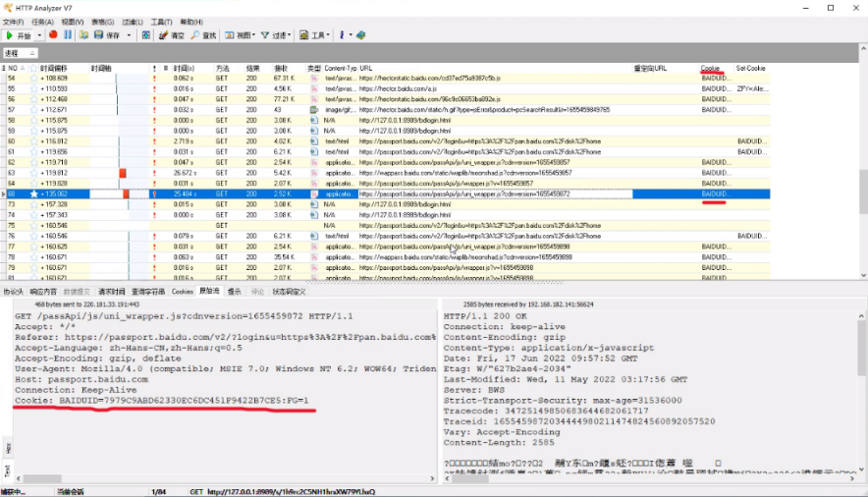Toggle the star bookmark on selected row 68
This screenshot has height=497, width=868.
click(x=33, y=194)
